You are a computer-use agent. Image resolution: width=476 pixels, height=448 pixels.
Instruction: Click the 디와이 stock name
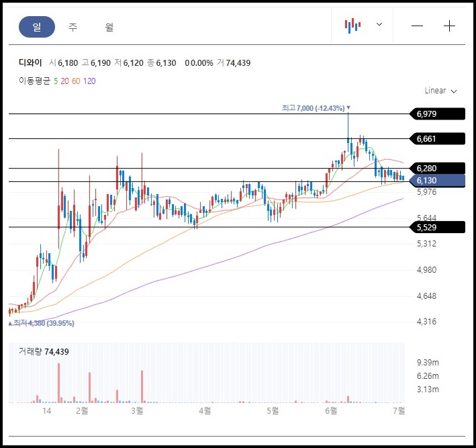tap(30, 63)
